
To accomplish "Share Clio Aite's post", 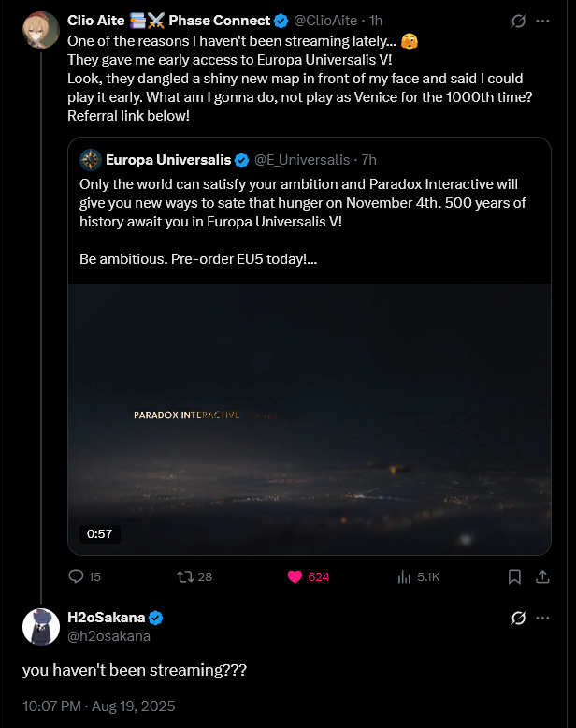I will point(542,577).
